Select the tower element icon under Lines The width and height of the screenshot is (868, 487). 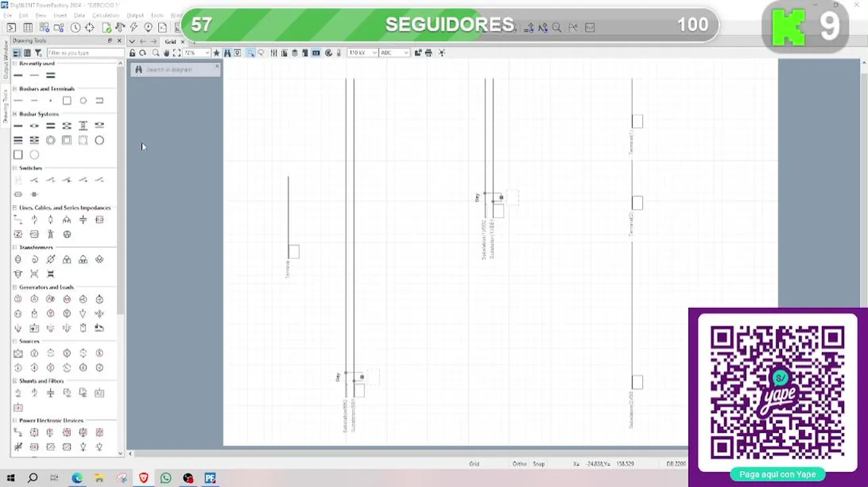(x=51, y=234)
